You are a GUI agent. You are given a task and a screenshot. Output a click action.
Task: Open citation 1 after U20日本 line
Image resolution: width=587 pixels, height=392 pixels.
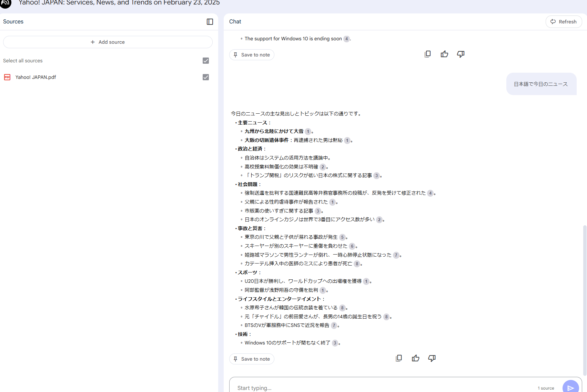366,281
